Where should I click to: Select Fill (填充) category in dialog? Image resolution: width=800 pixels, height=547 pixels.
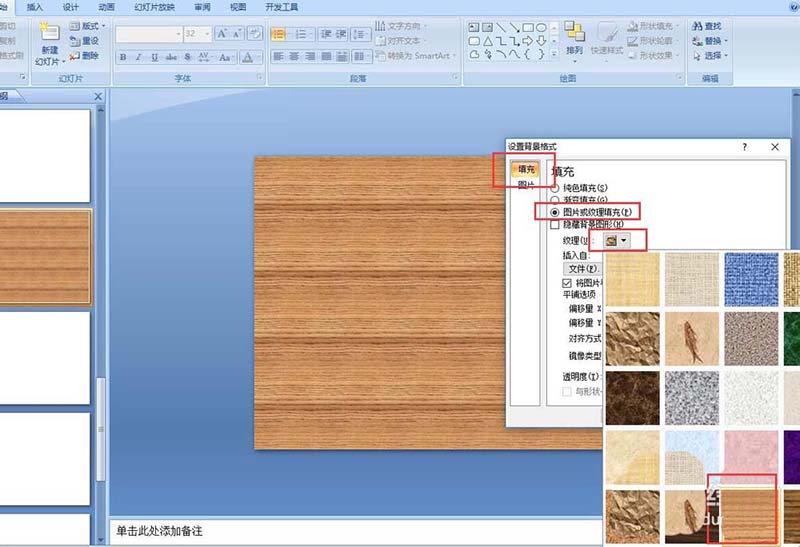(x=526, y=169)
